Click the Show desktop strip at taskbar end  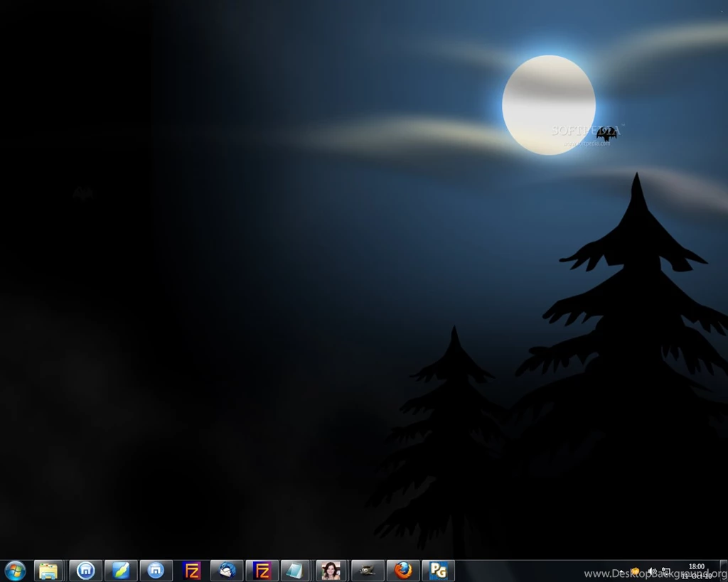(724, 571)
